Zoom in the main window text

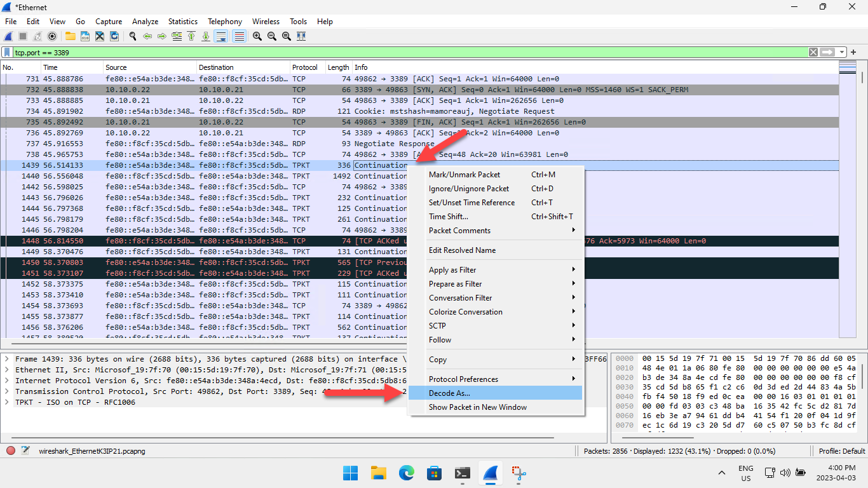coord(257,36)
